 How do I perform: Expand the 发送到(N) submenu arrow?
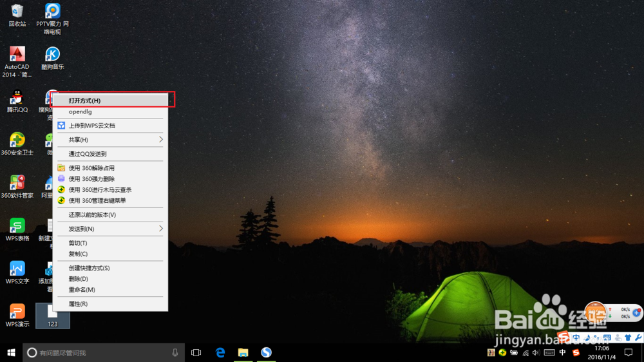tap(160, 229)
